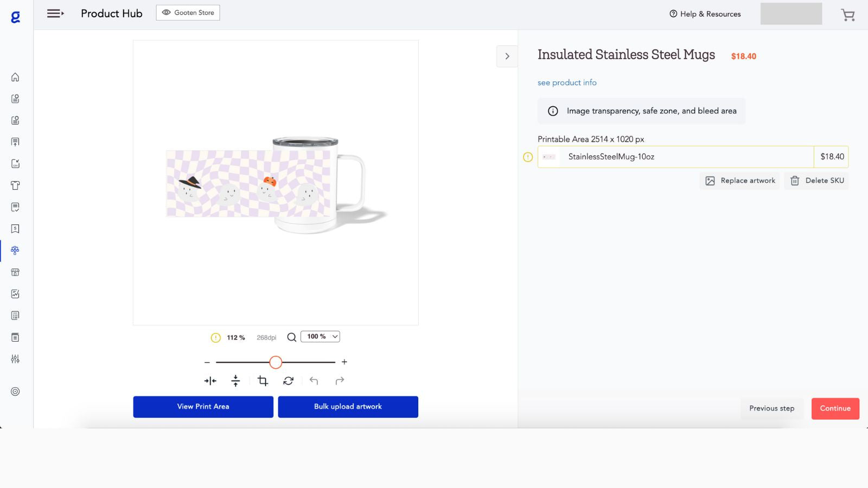Click the View Print Area button
Image resolution: width=868 pixels, height=488 pixels.
click(203, 406)
